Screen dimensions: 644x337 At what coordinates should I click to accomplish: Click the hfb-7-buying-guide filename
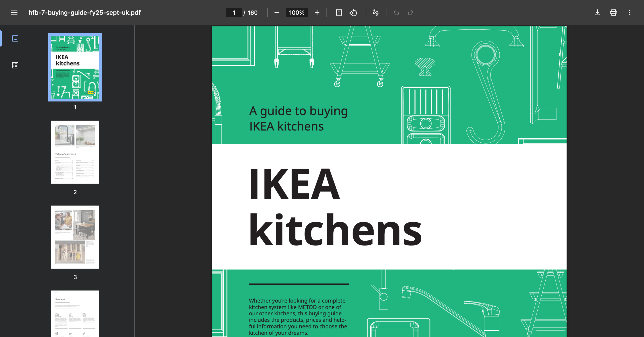[x=84, y=13]
